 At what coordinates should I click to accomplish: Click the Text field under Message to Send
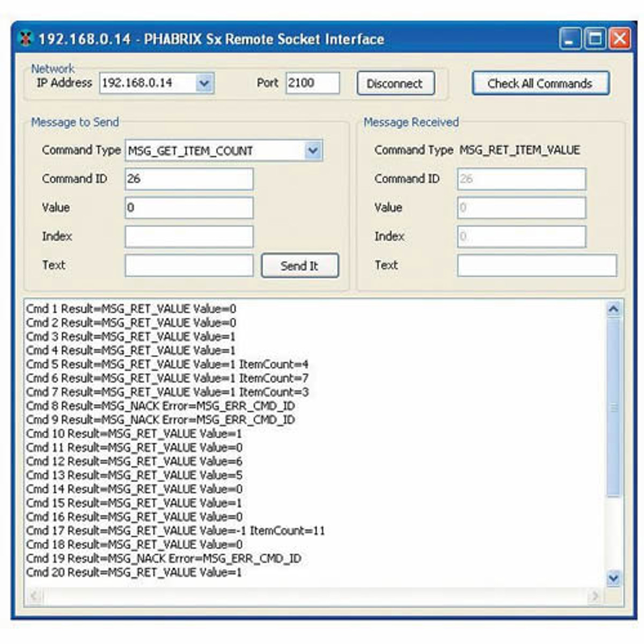click(x=189, y=266)
